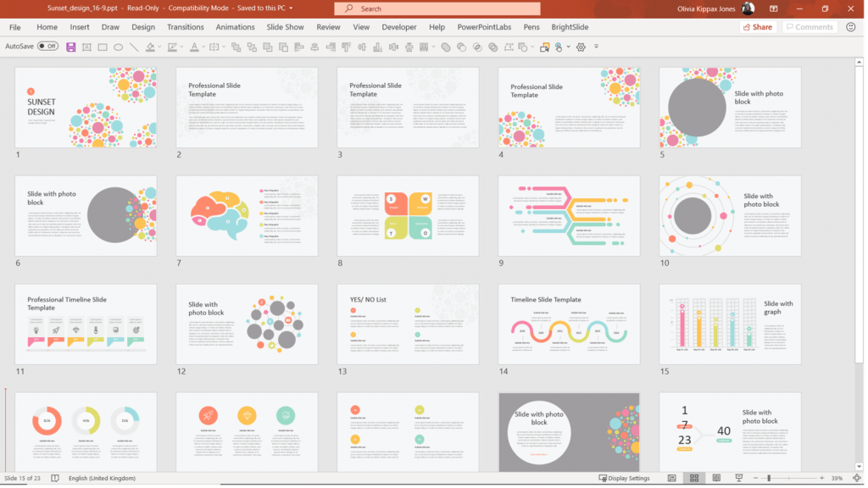Image resolution: width=868 pixels, height=488 pixels.
Task: Enable the Comments pane
Action: tap(809, 26)
